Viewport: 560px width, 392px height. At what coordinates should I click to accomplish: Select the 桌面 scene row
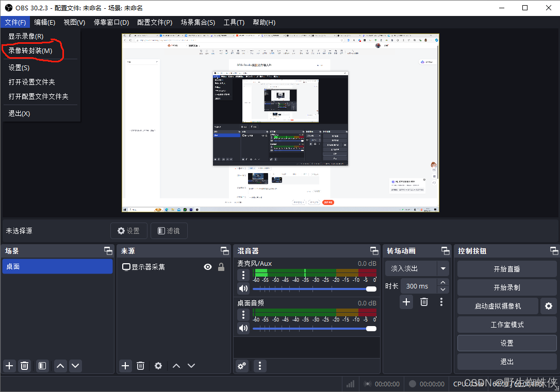[x=57, y=266]
